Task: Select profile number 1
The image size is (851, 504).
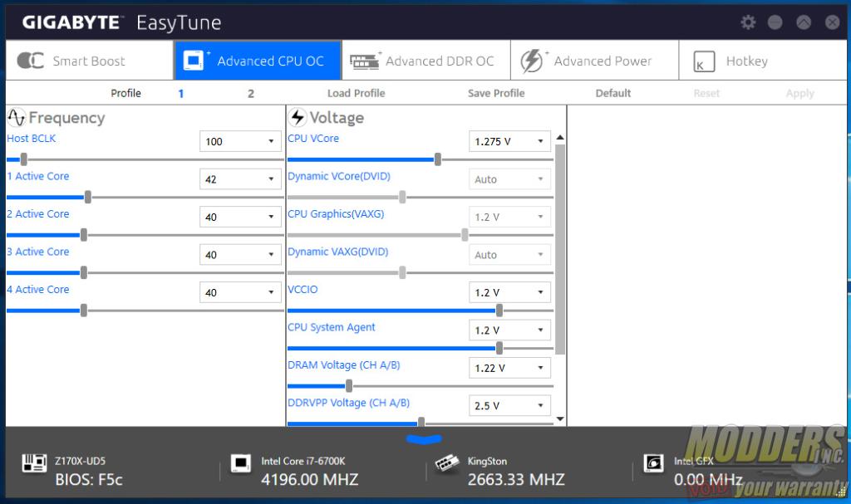Action: coord(181,93)
